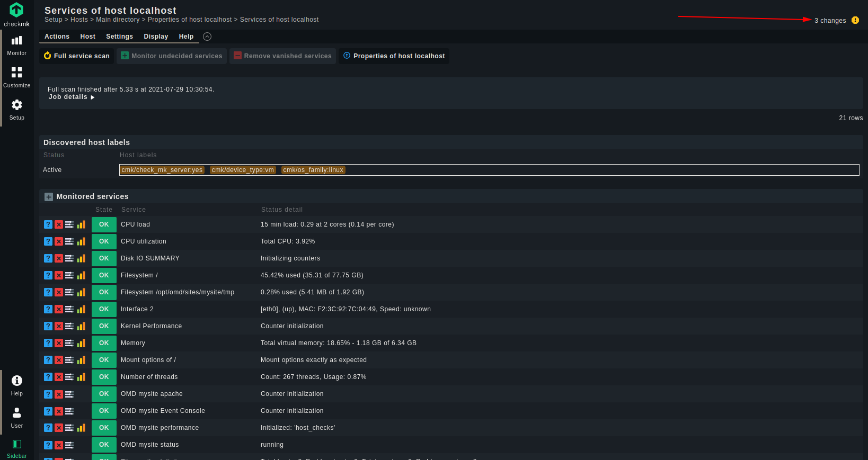Show graphs icon for Interface 2

pyautogui.click(x=81, y=309)
